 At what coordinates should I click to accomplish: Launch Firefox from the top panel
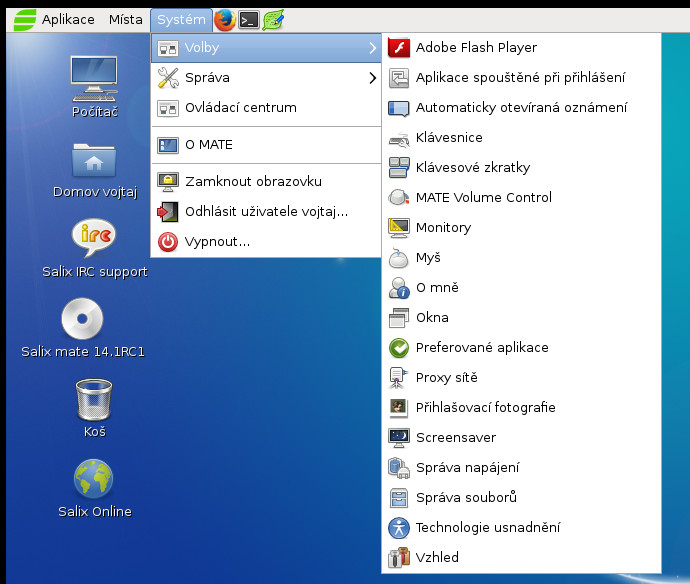pos(225,20)
